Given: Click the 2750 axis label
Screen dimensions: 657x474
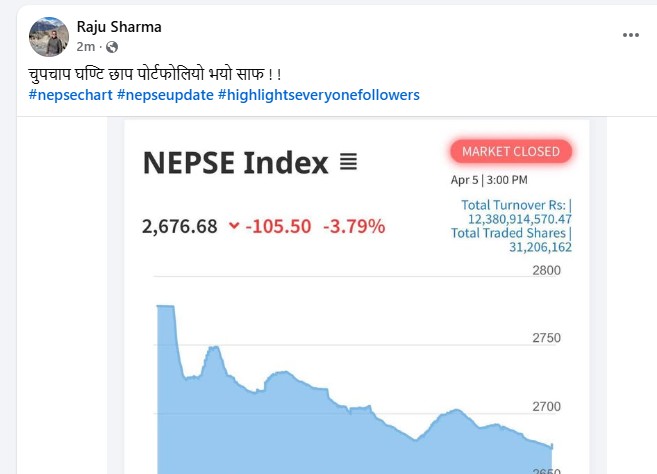Looking at the screenshot, I should pyautogui.click(x=546, y=338).
